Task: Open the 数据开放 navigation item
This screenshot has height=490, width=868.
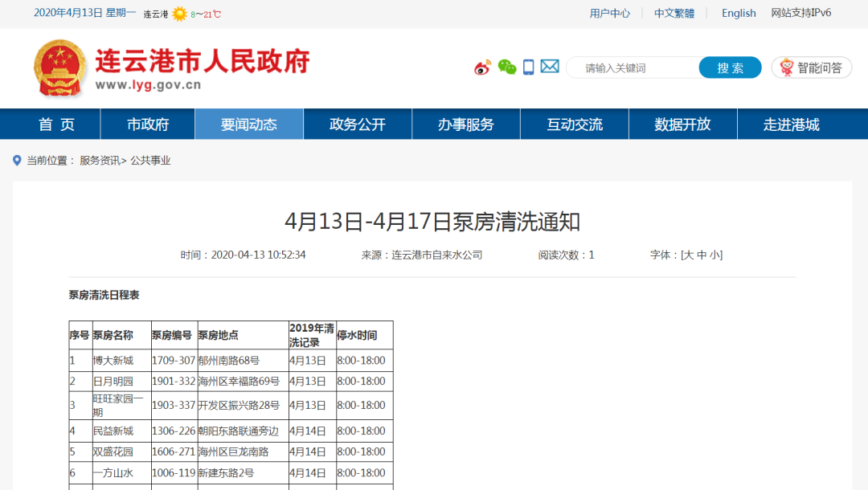Action: pyautogui.click(x=682, y=125)
